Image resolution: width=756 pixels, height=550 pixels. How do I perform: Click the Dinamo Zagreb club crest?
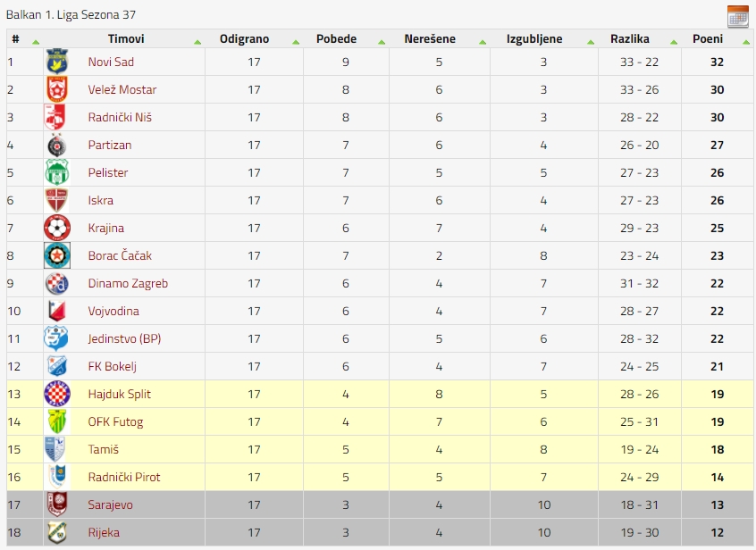pyautogui.click(x=57, y=283)
